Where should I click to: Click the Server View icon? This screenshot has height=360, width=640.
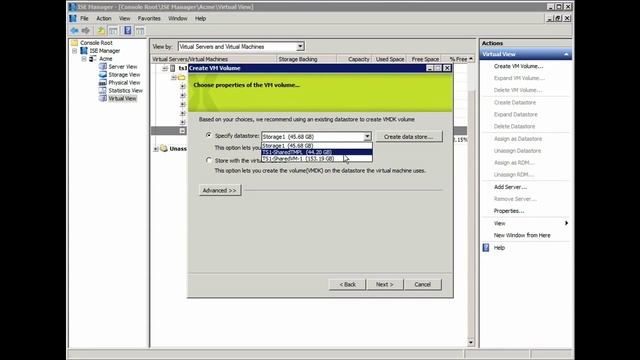[102, 67]
